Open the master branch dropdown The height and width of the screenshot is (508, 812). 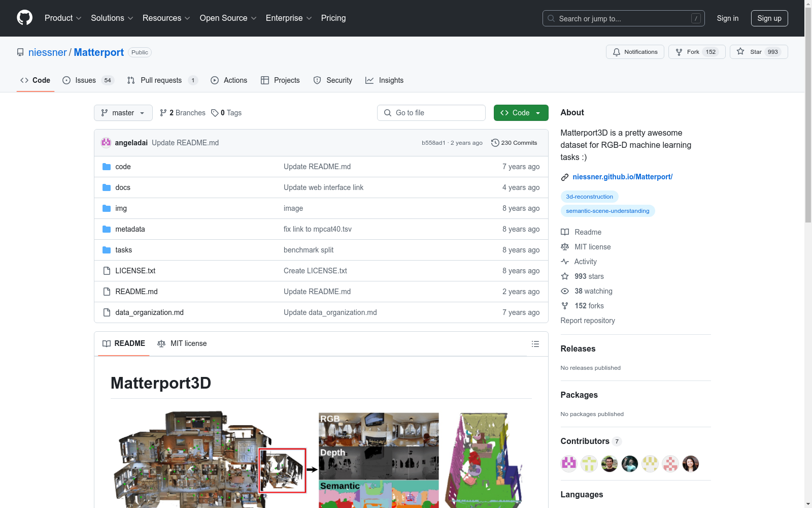(123, 113)
